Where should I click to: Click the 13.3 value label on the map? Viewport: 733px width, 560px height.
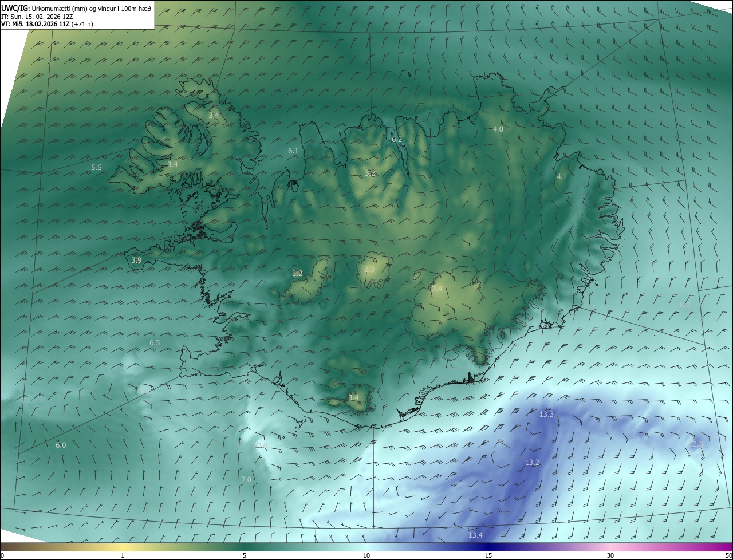546,415
